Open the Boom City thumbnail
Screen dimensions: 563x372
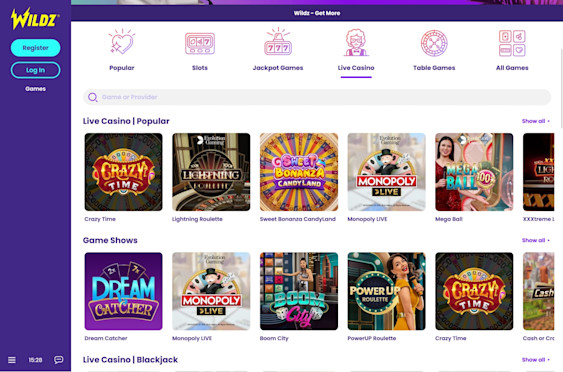click(299, 291)
